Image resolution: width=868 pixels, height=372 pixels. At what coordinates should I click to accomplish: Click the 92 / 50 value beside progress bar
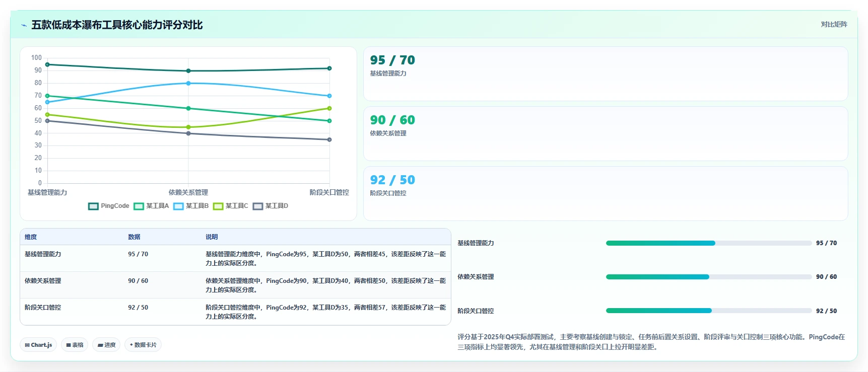click(x=826, y=311)
